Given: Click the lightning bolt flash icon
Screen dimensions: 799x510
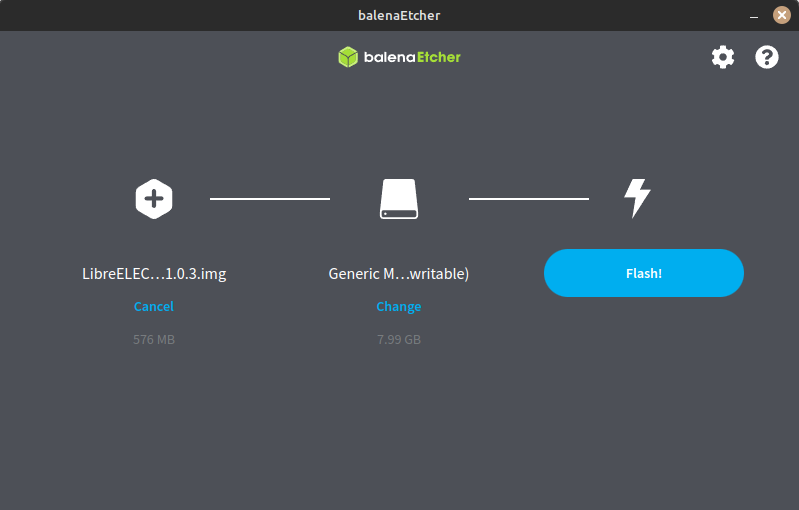Looking at the screenshot, I should (x=637, y=199).
